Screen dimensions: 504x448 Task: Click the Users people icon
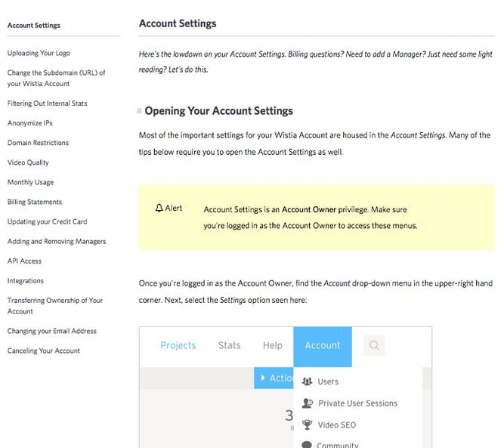tap(307, 382)
